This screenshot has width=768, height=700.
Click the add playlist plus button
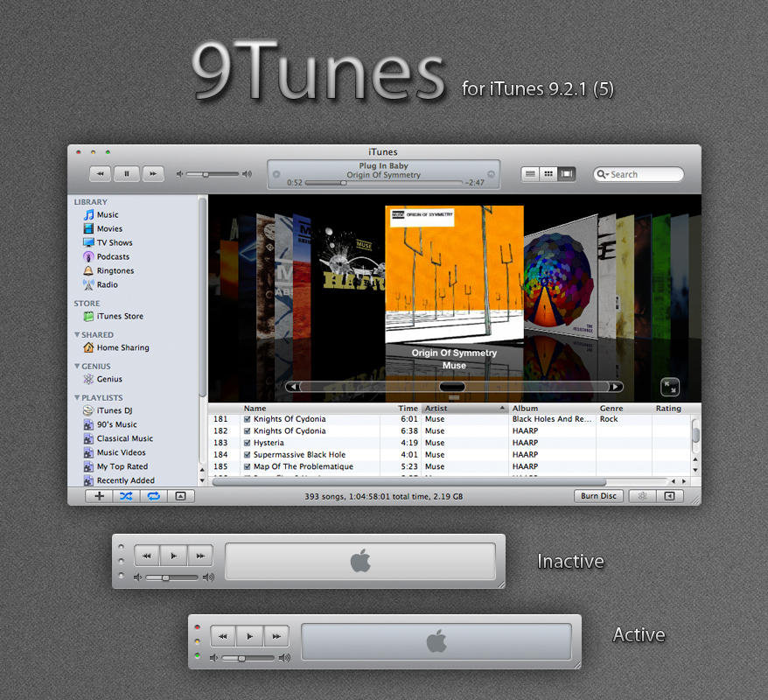click(x=99, y=496)
